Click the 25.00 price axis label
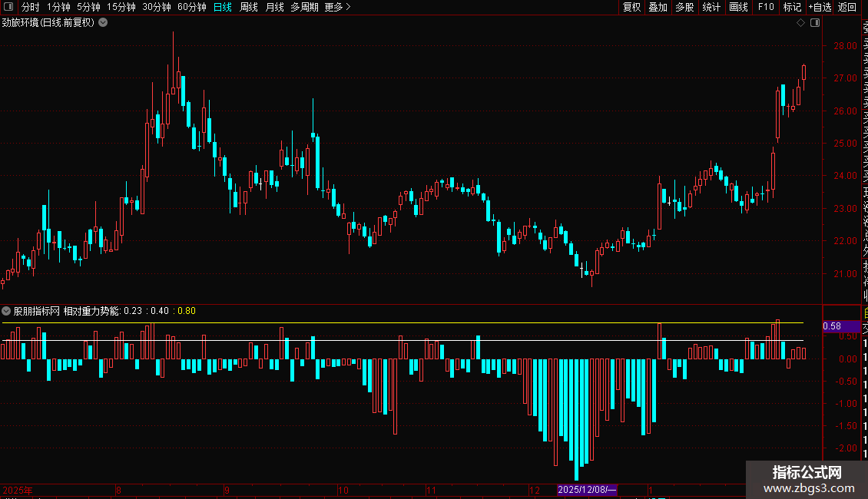 coord(845,144)
